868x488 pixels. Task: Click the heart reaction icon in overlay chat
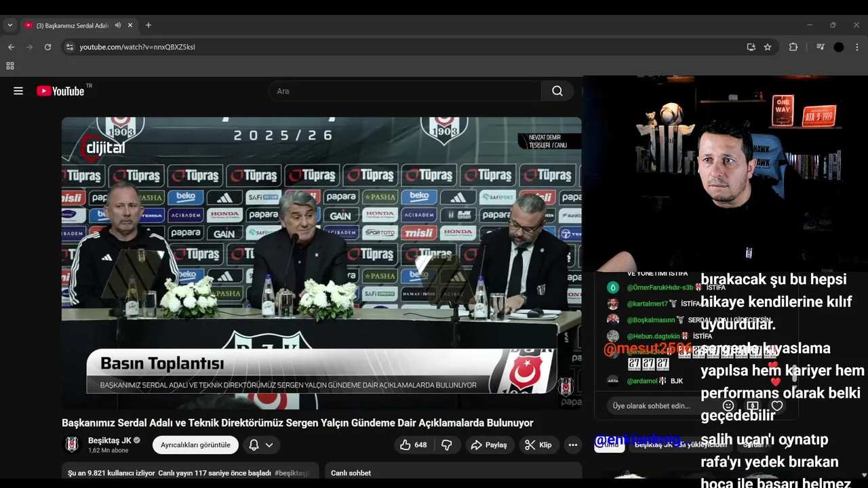(x=777, y=406)
